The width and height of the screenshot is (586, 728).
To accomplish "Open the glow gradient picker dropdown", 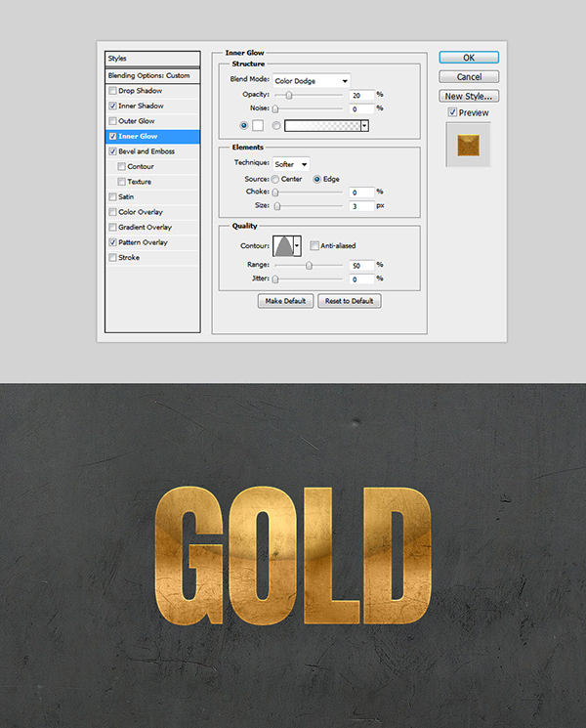I will [x=365, y=126].
